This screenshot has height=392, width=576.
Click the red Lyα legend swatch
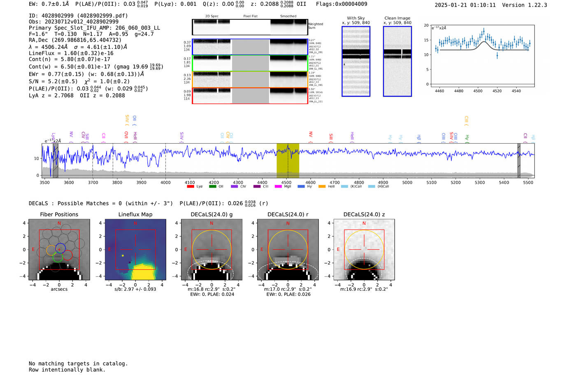[x=190, y=186]
